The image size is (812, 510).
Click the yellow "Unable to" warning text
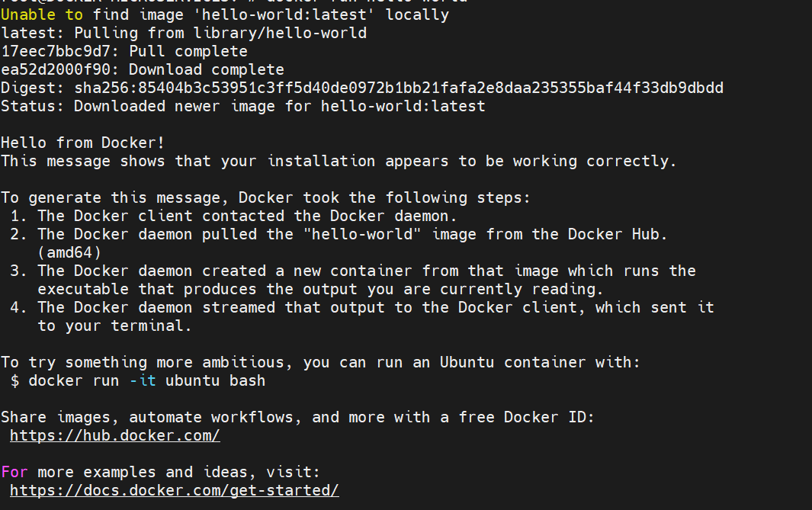tap(42, 15)
